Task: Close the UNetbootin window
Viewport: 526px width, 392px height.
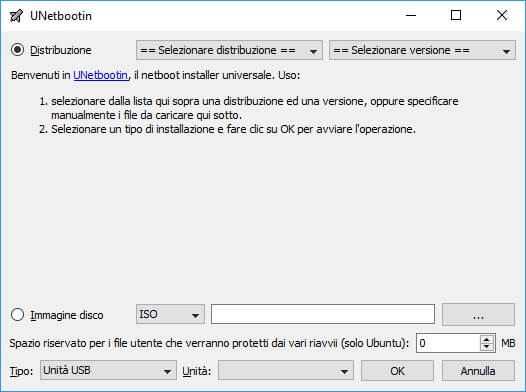Action: point(502,15)
